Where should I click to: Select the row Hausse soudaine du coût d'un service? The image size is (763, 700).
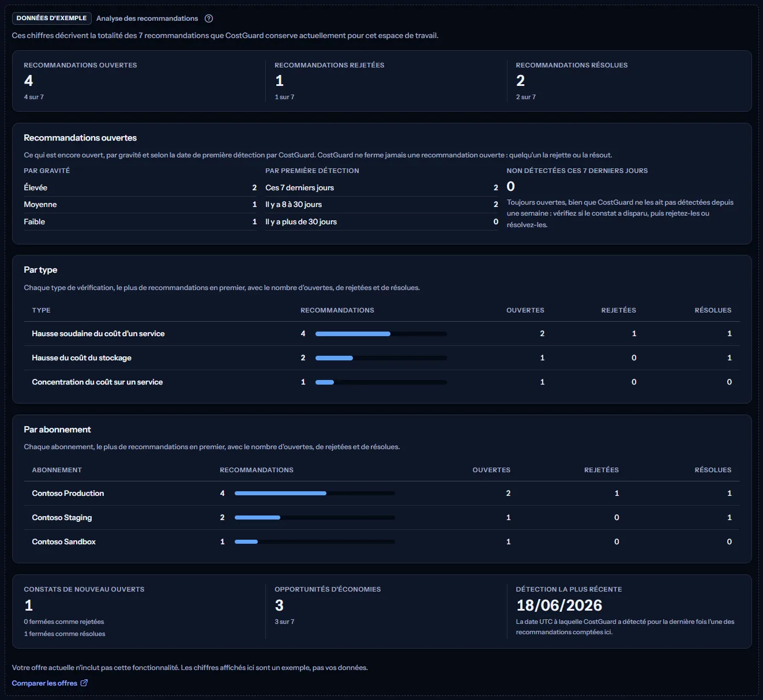382,334
